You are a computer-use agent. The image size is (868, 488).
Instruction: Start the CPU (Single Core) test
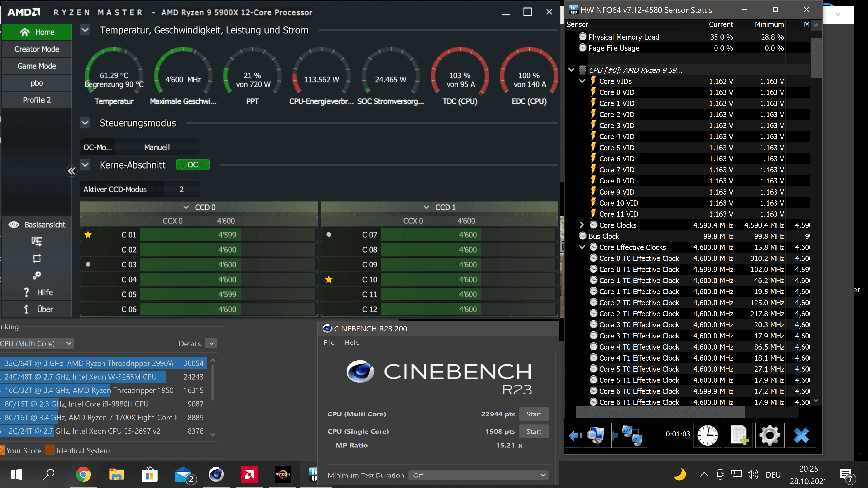click(534, 432)
